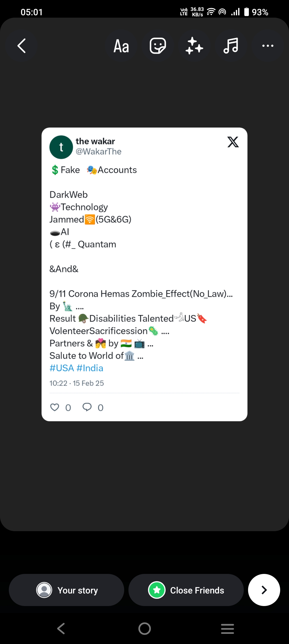Open the sticker picker
This screenshot has height=644, width=289.
pyautogui.click(x=158, y=46)
